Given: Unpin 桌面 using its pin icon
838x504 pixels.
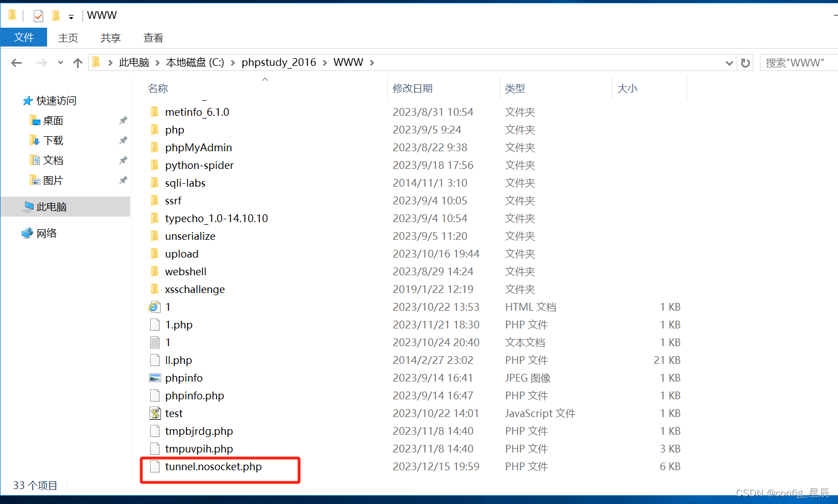Looking at the screenshot, I should click(x=123, y=121).
